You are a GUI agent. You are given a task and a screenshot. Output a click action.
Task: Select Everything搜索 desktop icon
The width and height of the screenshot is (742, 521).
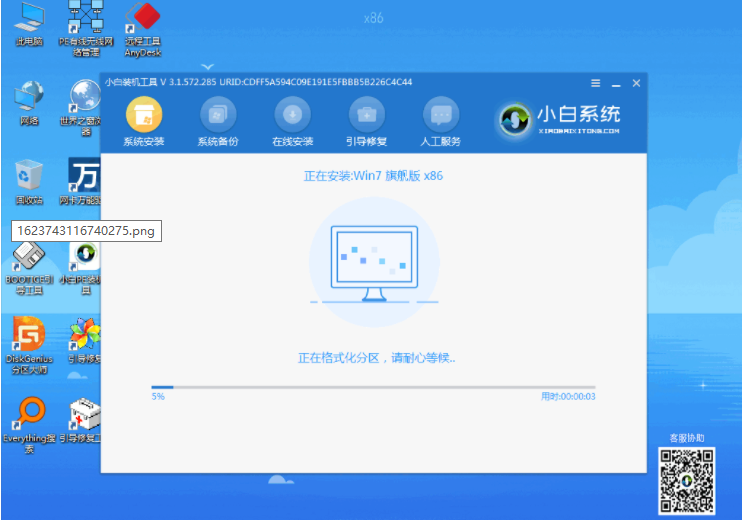tap(29, 425)
